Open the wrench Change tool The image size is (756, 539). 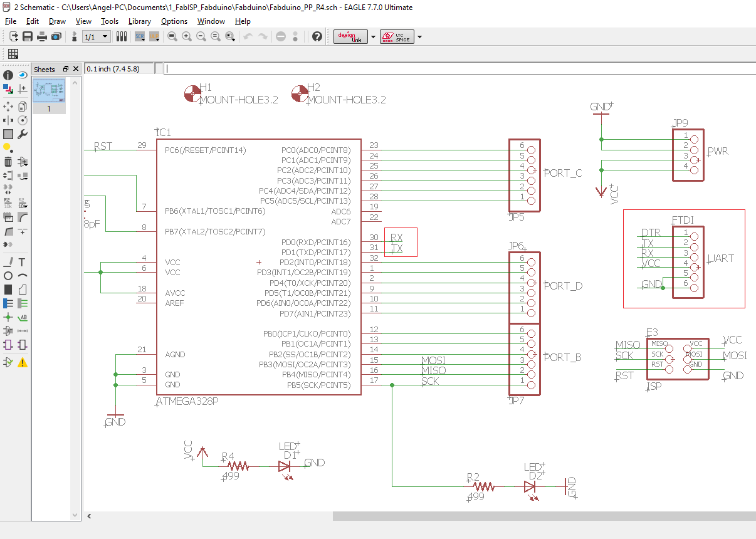pos(23,134)
